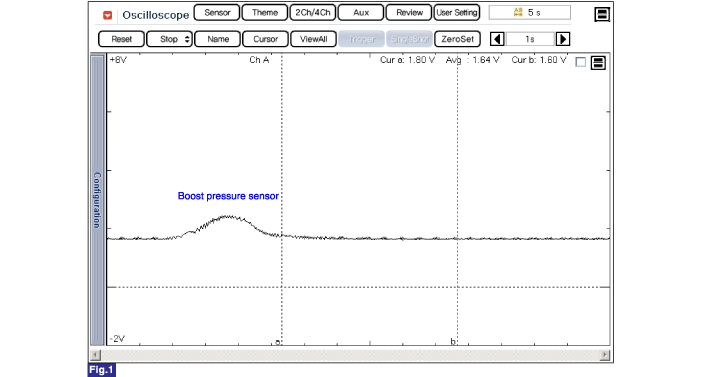Open the top-right window menu icon

602,14
